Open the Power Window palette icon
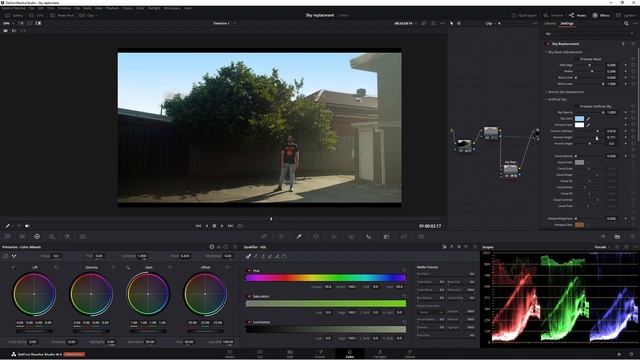The height and width of the screenshot is (360, 640). (x=316, y=236)
